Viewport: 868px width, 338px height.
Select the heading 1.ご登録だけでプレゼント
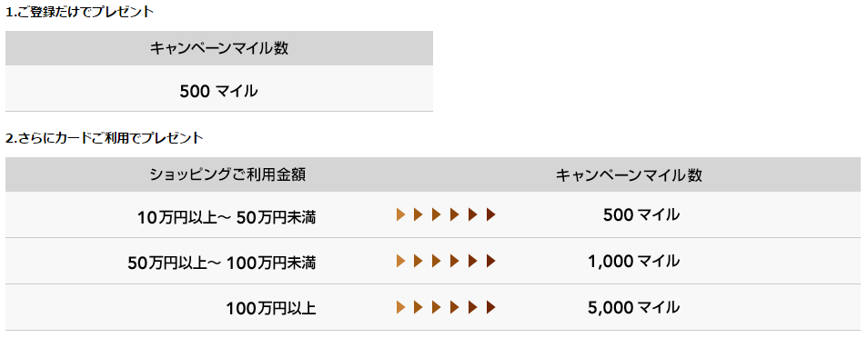[80, 12]
